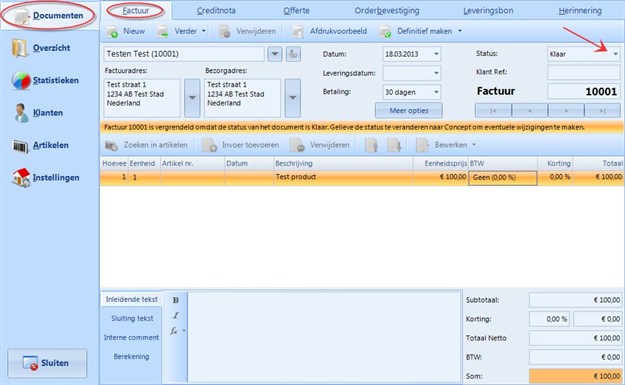Select the Test product description cell
This screenshot has height=385, width=625.
tap(343, 177)
